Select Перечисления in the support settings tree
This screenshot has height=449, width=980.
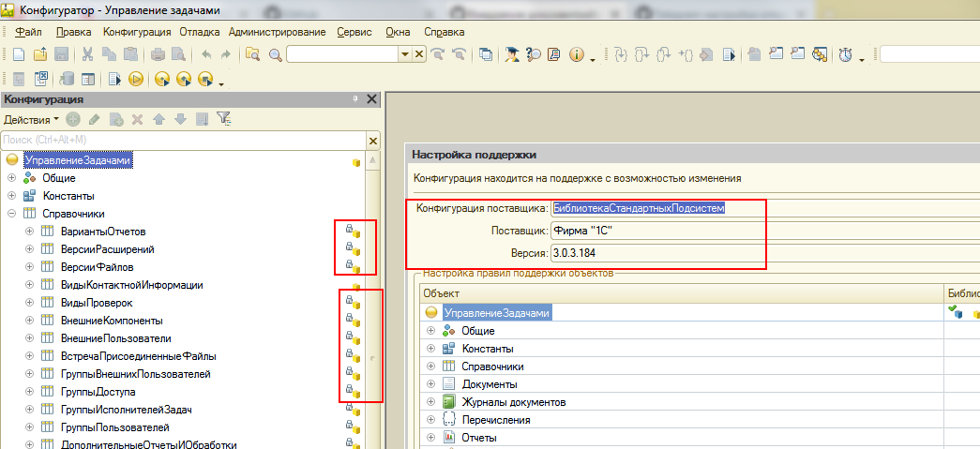pos(496,420)
